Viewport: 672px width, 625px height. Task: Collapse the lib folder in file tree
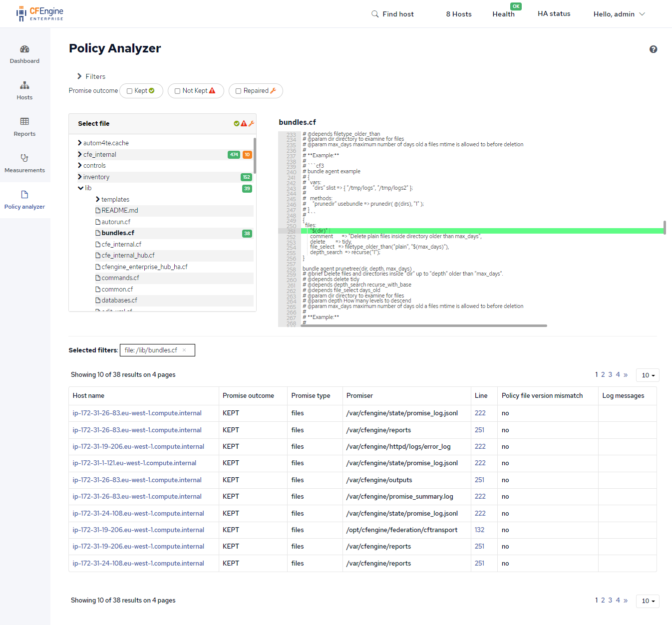pyautogui.click(x=81, y=188)
